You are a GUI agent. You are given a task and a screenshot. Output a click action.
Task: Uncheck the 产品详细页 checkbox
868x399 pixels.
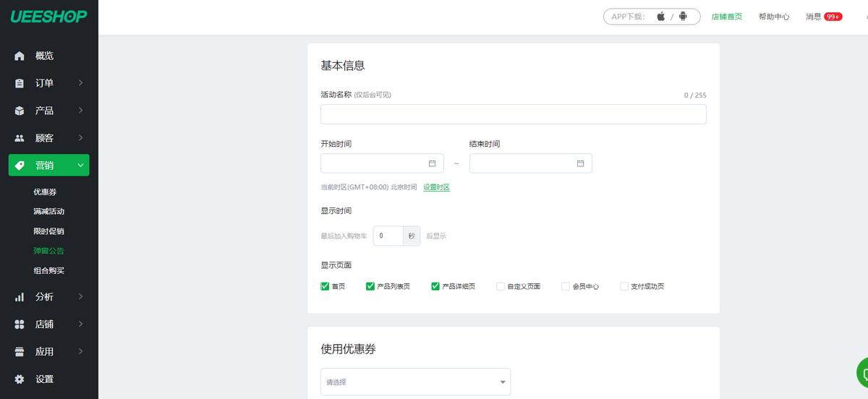point(435,286)
